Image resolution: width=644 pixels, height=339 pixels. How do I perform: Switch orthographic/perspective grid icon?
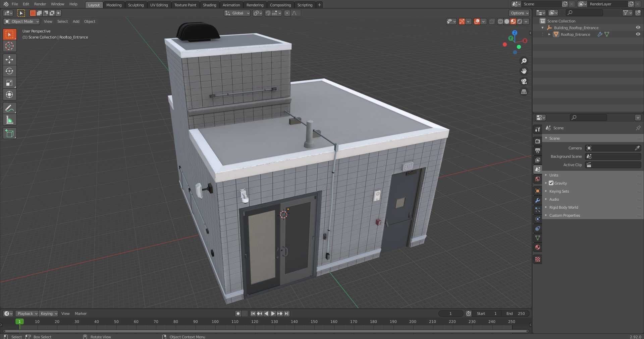pyautogui.click(x=524, y=91)
